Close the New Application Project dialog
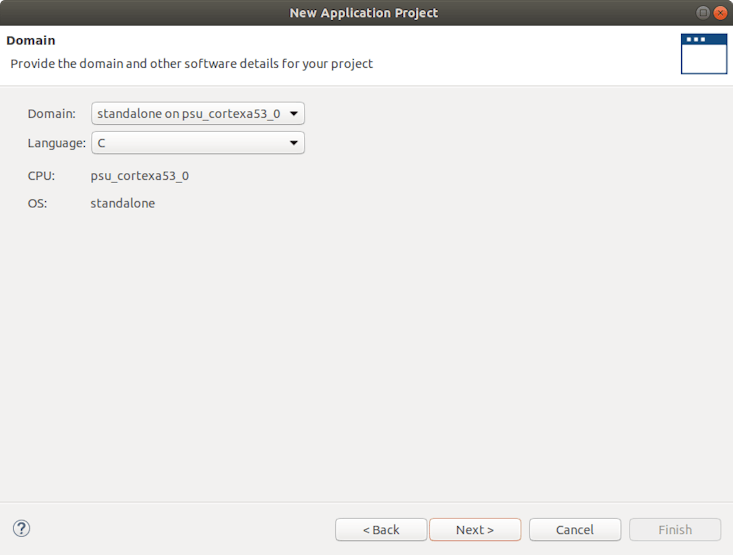This screenshot has width=733, height=555. [x=720, y=12]
